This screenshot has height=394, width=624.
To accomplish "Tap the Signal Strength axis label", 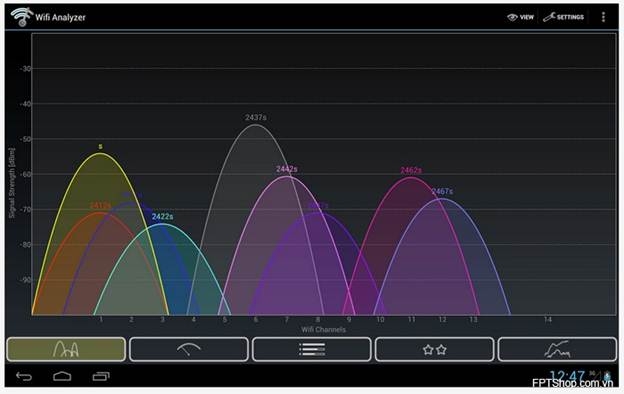I will [x=12, y=183].
